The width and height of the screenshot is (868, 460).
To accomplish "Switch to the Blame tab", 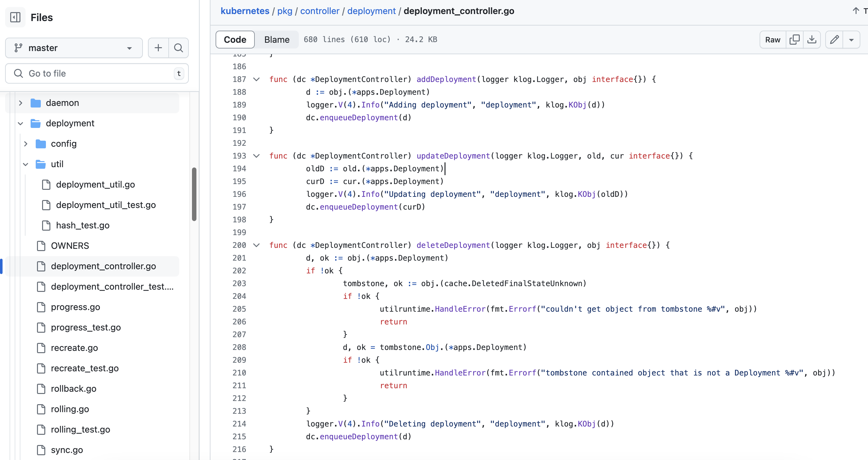I will (277, 40).
